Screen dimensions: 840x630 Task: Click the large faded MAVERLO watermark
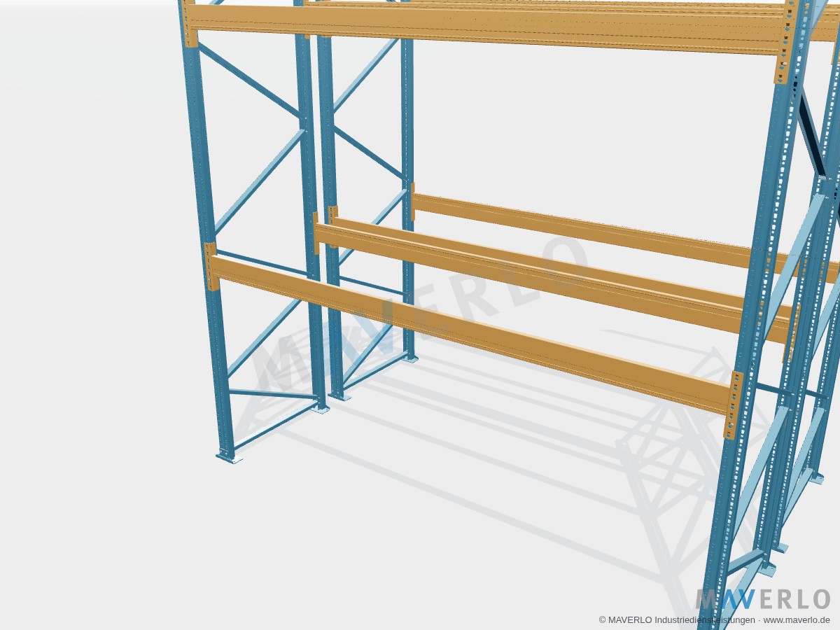click(x=420, y=315)
